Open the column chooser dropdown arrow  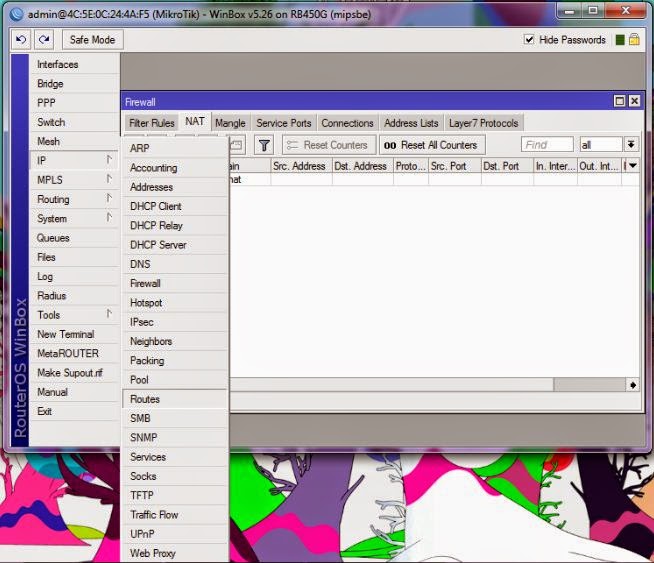pos(633,166)
